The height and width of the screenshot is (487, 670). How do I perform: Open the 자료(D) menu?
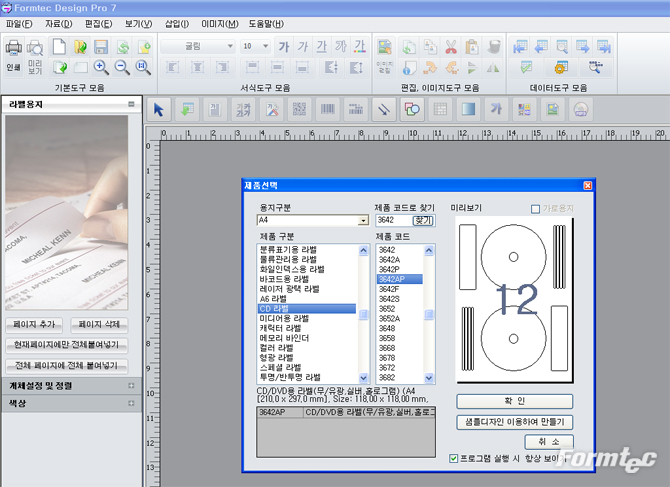coord(59,24)
